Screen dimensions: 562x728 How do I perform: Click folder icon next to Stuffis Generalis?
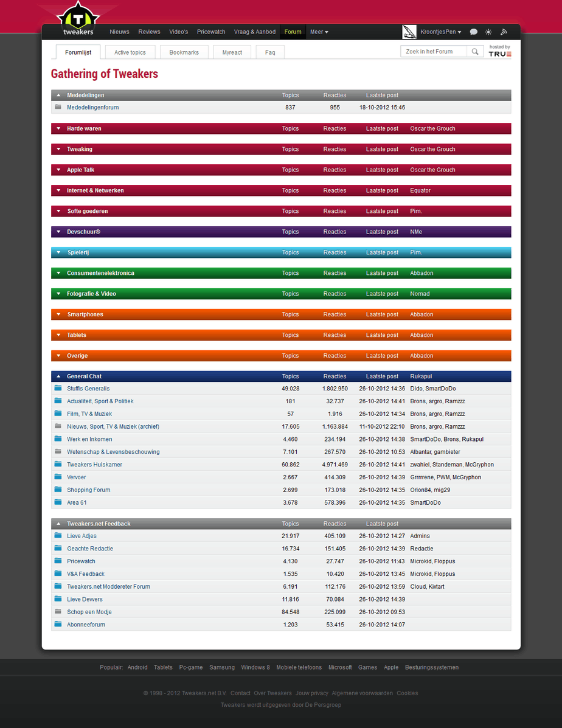coord(58,388)
